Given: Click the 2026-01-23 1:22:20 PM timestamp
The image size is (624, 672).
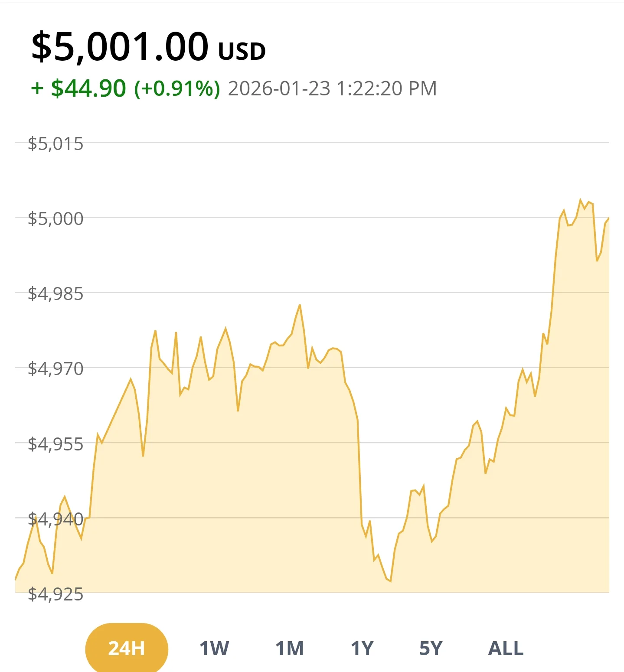Looking at the screenshot, I should [332, 88].
